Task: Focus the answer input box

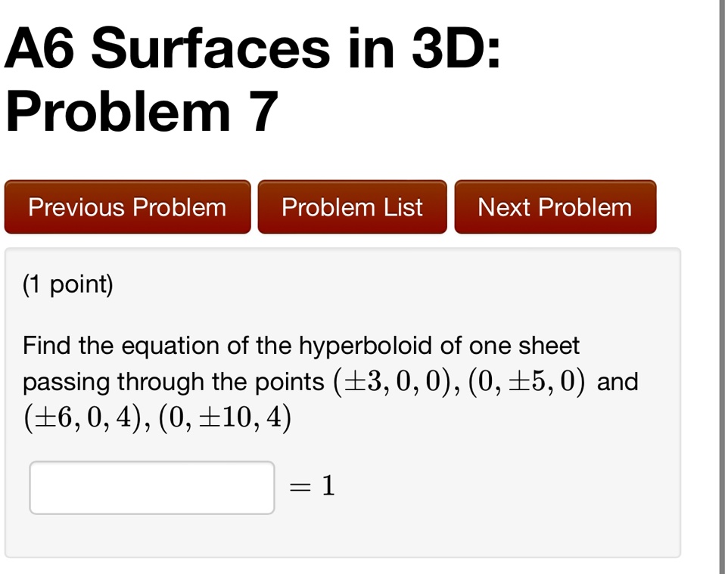Action: click(x=152, y=488)
